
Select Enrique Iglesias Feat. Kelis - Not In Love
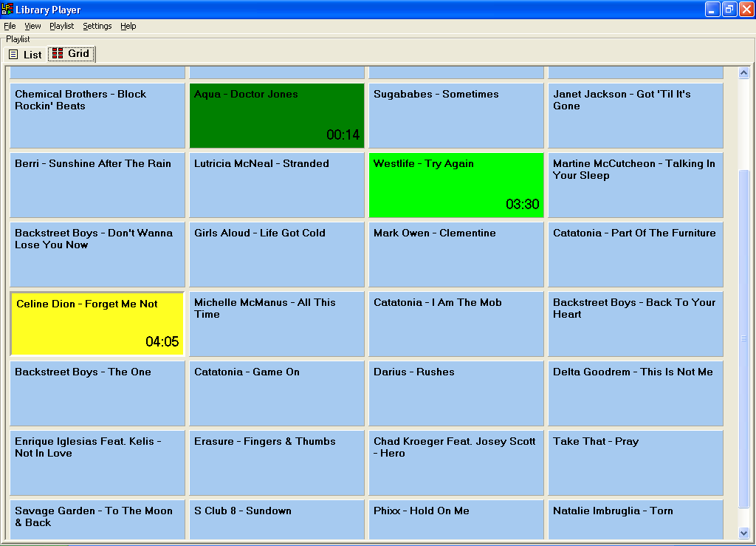coord(97,463)
